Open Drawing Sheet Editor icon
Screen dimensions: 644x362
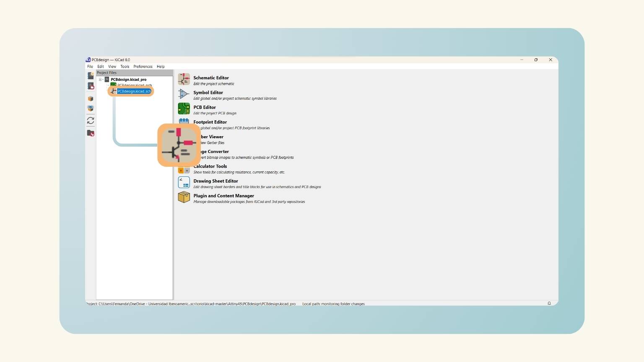click(184, 182)
